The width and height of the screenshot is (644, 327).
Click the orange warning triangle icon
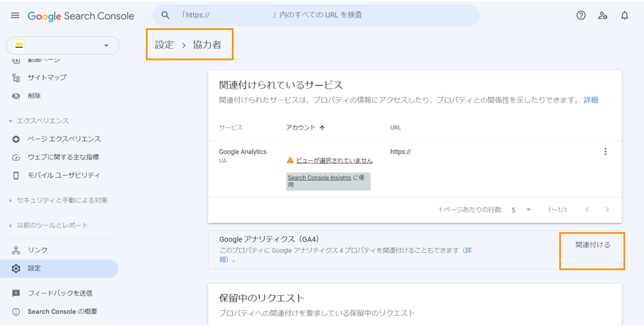pyautogui.click(x=290, y=160)
